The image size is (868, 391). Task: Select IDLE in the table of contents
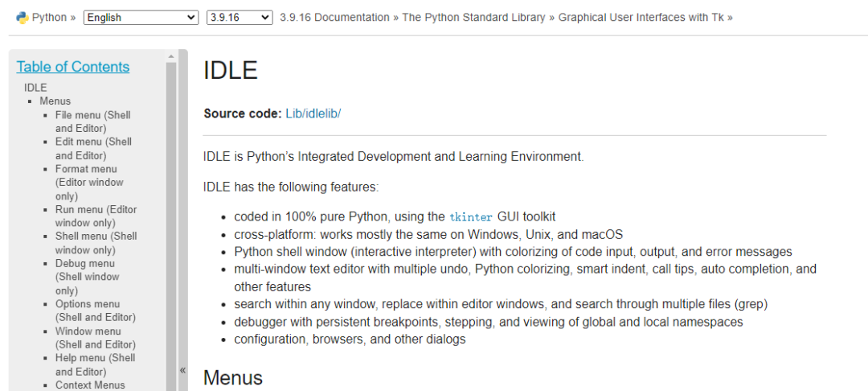tap(35, 88)
